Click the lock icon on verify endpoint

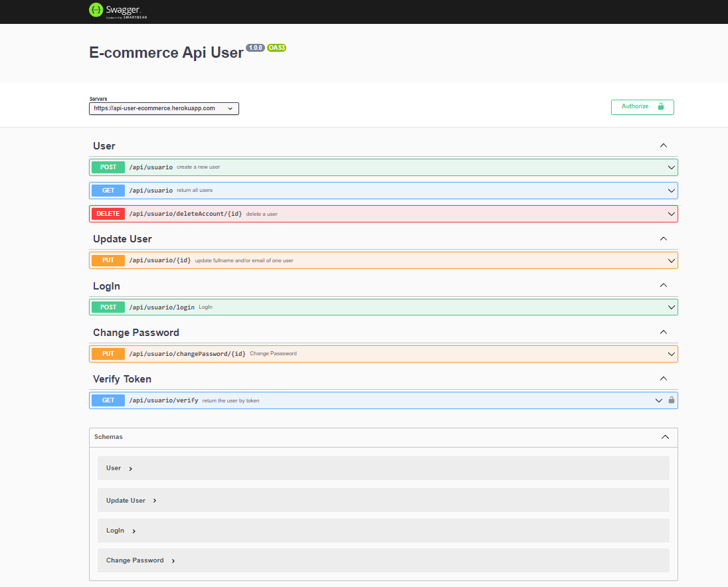point(672,400)
